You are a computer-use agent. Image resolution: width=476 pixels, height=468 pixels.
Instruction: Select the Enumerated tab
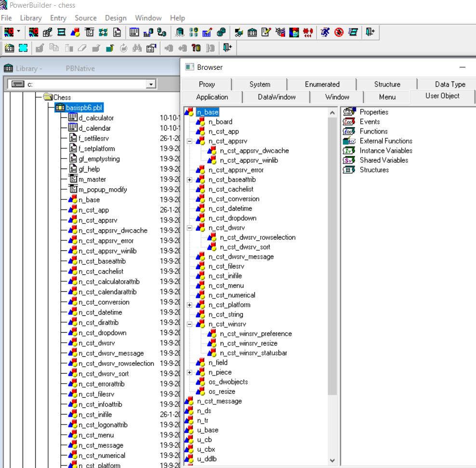(322, 84)
